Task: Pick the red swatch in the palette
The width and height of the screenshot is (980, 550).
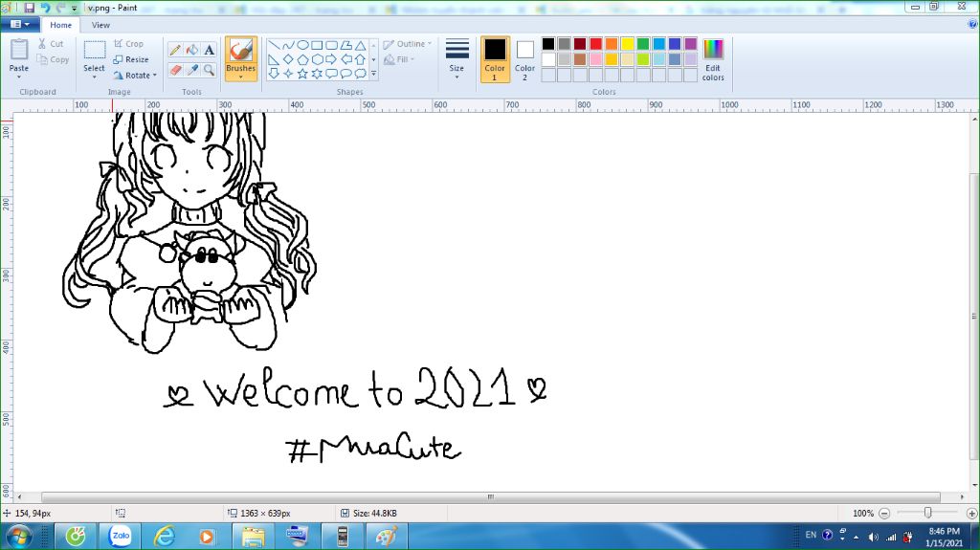Action: (x=595, y=44)
